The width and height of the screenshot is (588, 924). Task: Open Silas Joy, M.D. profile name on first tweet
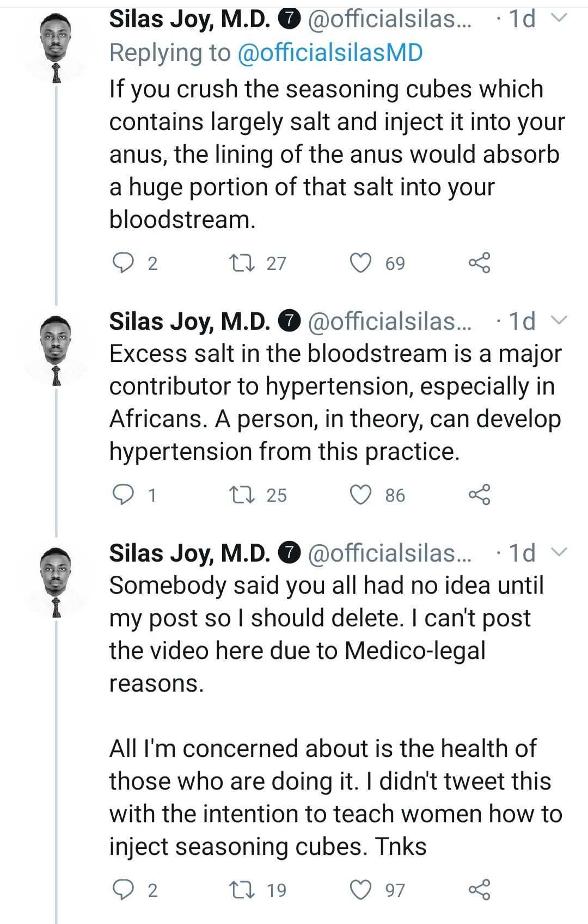coord(189,19)
